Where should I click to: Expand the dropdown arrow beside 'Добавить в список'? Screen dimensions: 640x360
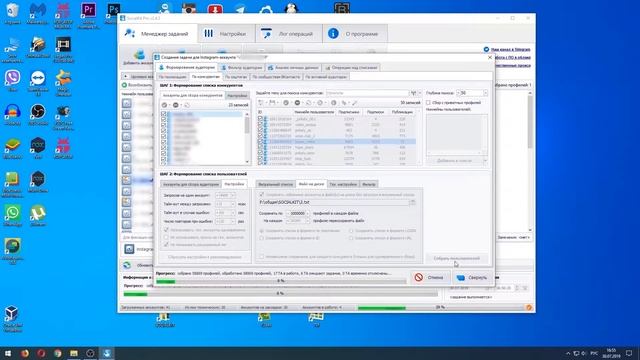click(x=485, y=161)
